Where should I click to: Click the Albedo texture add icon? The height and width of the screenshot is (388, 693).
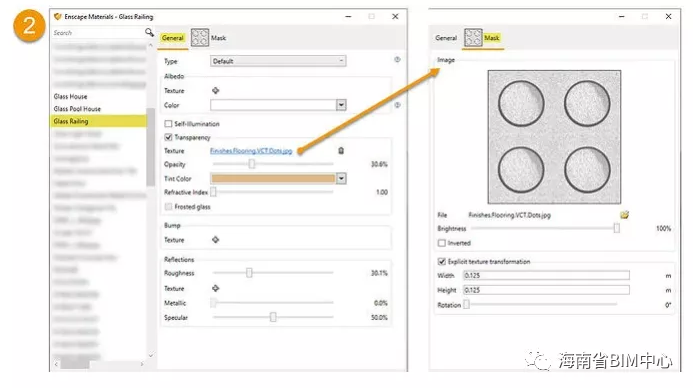(x=215, y=91)
